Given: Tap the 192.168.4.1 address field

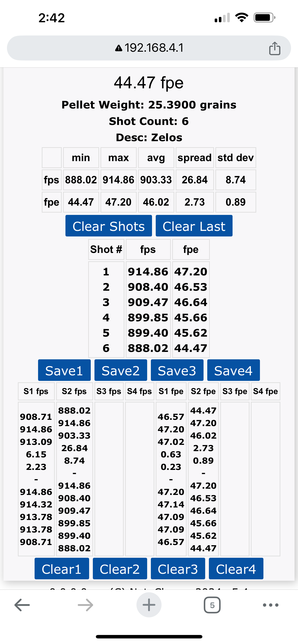Looking at the screenshot, I should (x=149, y=48).
